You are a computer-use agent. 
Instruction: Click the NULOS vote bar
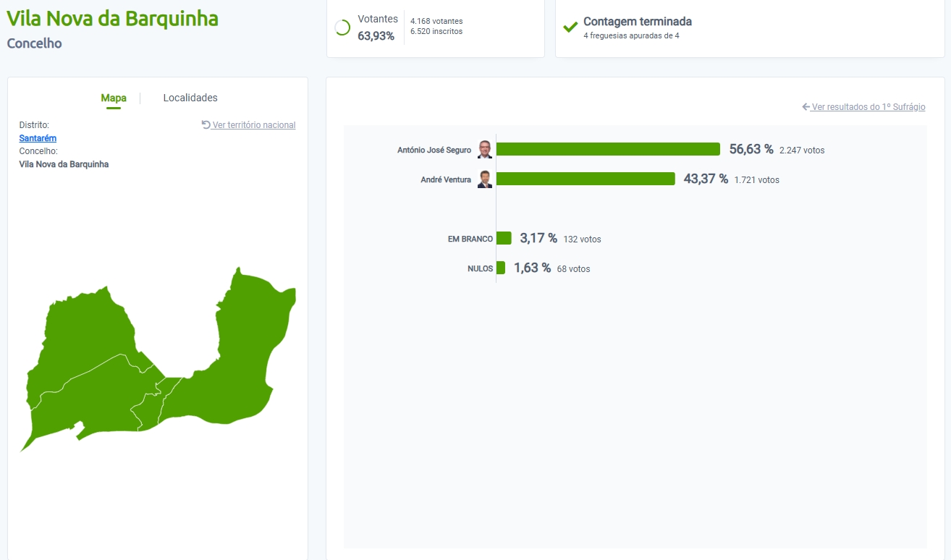501,268
